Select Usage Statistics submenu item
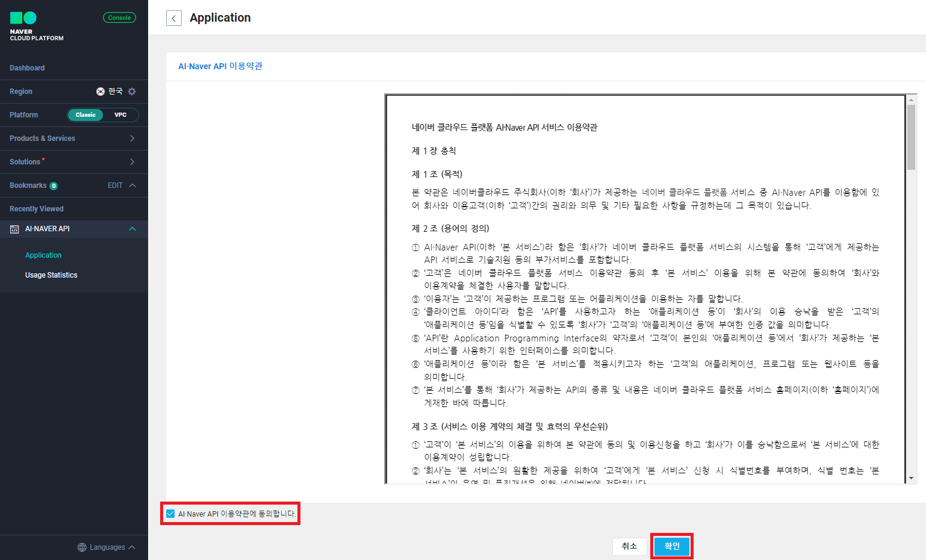926x560 pixels. (51, 275)
